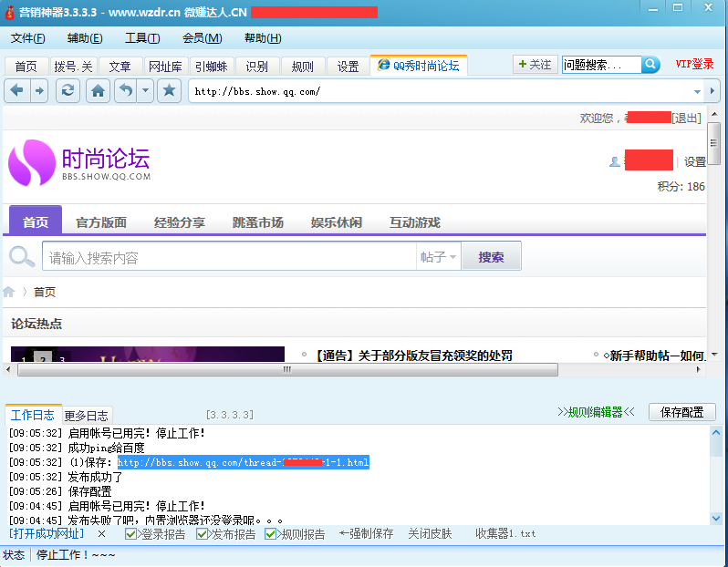The height and width of the screenshot is (567, 728).
Task: Click the +关注 button
Action: (x=535, y=64)
